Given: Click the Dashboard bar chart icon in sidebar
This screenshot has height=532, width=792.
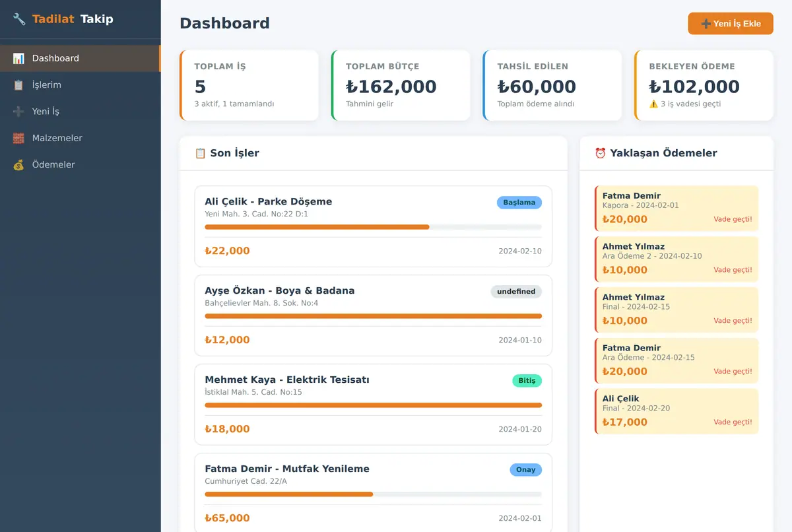Looking at the screenshot, I should click(18, 58).
